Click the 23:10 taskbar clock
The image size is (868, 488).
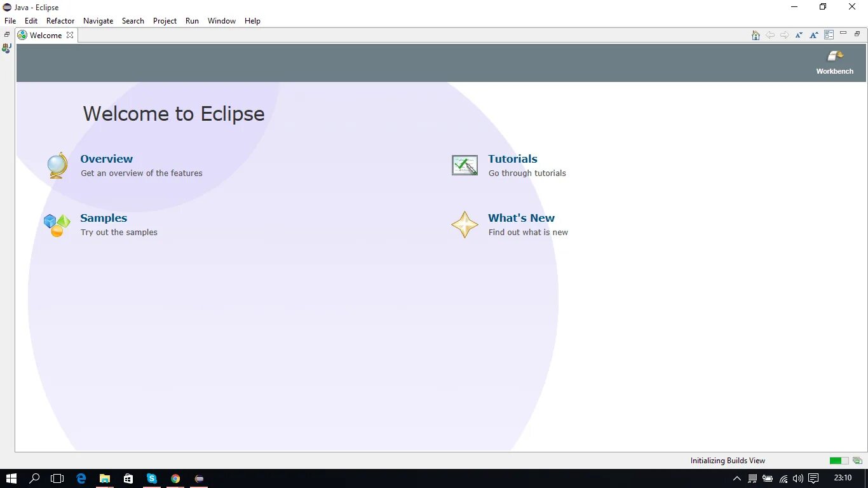(x=843, y=478)
